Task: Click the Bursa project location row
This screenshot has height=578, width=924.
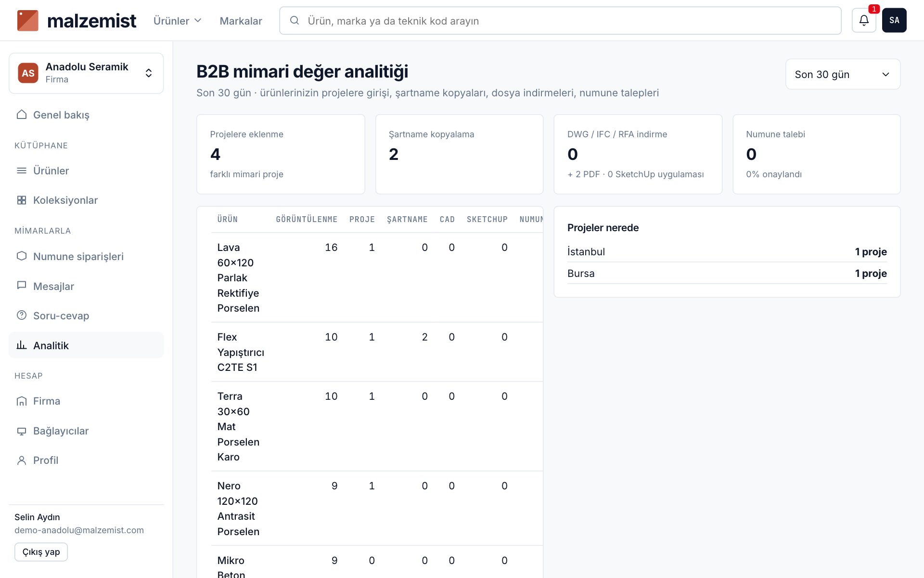Action: (x=727, y=273)
